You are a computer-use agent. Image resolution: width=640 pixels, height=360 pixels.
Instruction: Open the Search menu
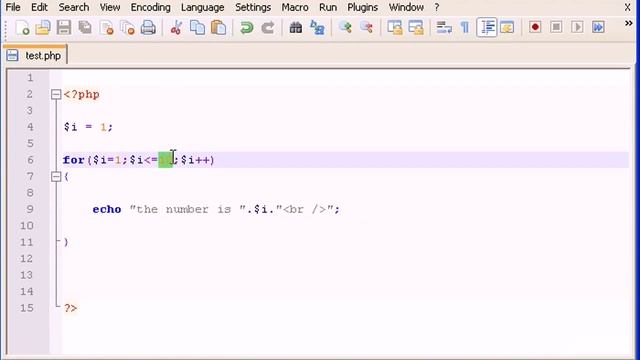pos(74,7)
